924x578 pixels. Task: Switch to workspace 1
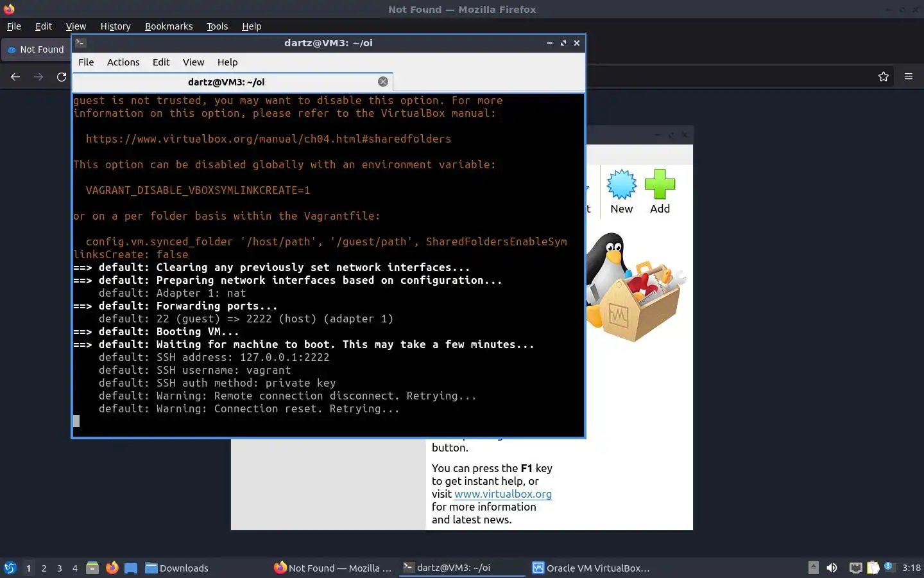(28, 568)
